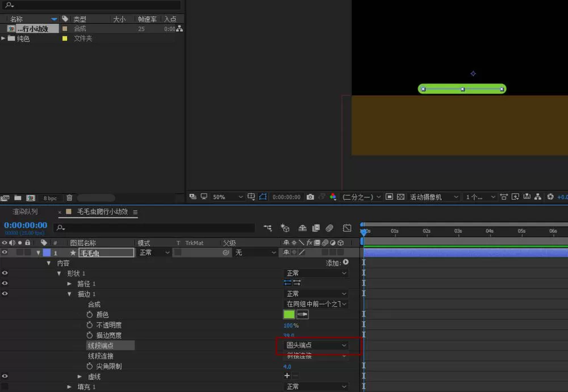This screenshot has height=392, width=568.
Task: Open the 1个 view layout dropdown
Action: (x=480, y=196)
